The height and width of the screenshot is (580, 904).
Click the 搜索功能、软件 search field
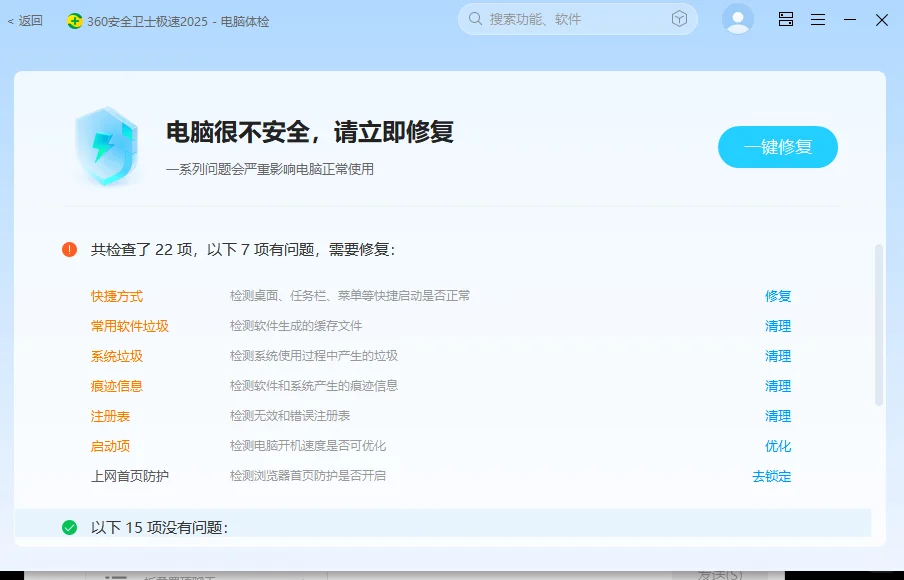coord(560,18)
